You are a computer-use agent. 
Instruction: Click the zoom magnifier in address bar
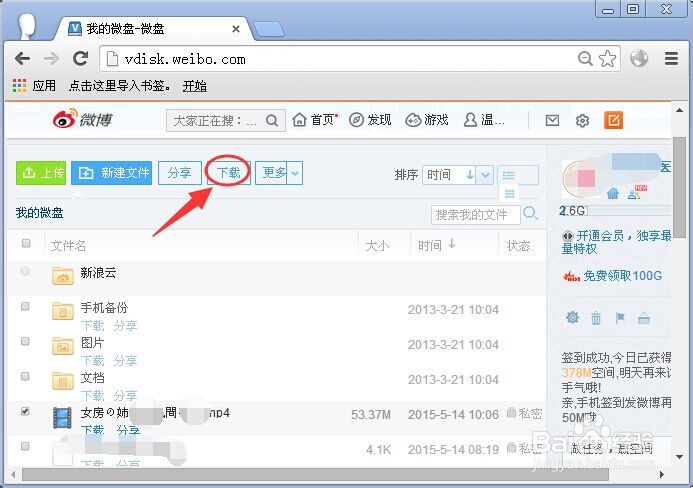pyautogui.click(x=585, y=58)
